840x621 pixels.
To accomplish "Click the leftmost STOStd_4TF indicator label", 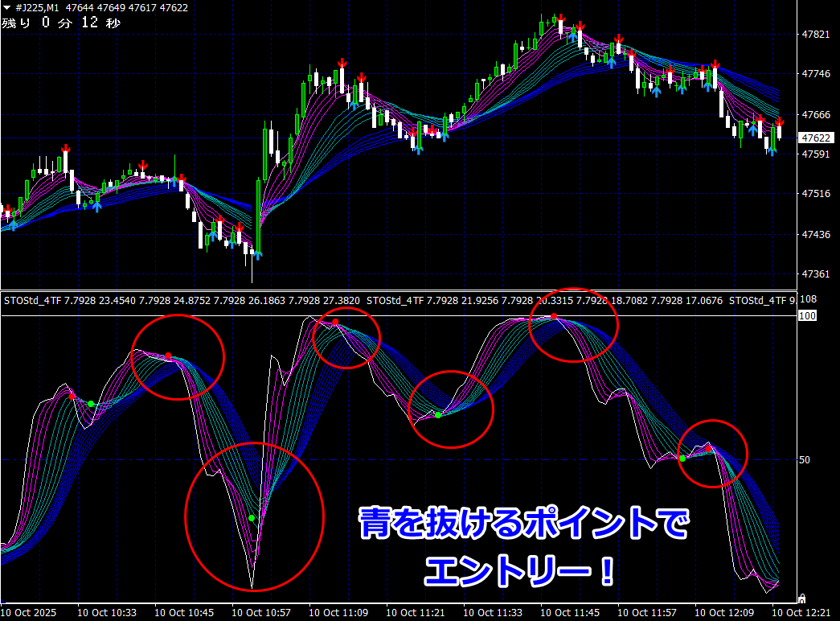I will [x=31, y=301].
